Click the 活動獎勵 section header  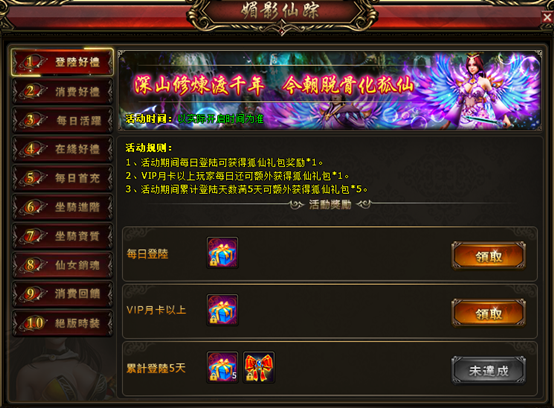click(x=330, y=205)
